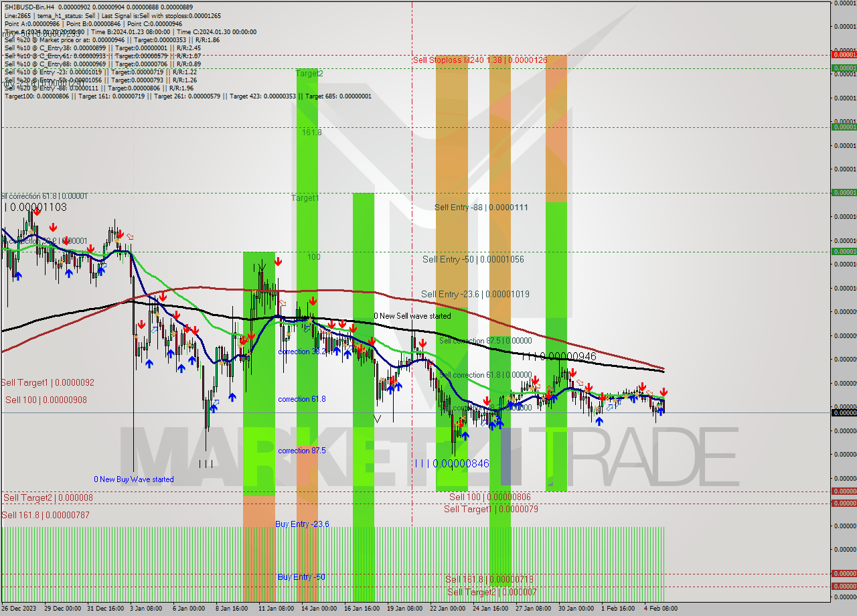
Task: Select the 'Sell Entry -88 | 0.0000111' label
Action: point(481,208)
